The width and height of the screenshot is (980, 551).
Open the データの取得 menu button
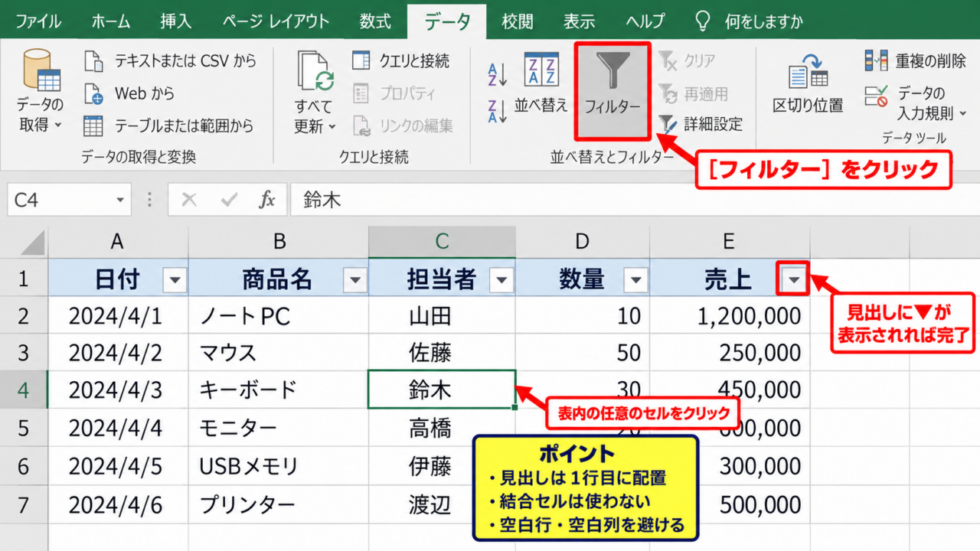tap(41, 91)
